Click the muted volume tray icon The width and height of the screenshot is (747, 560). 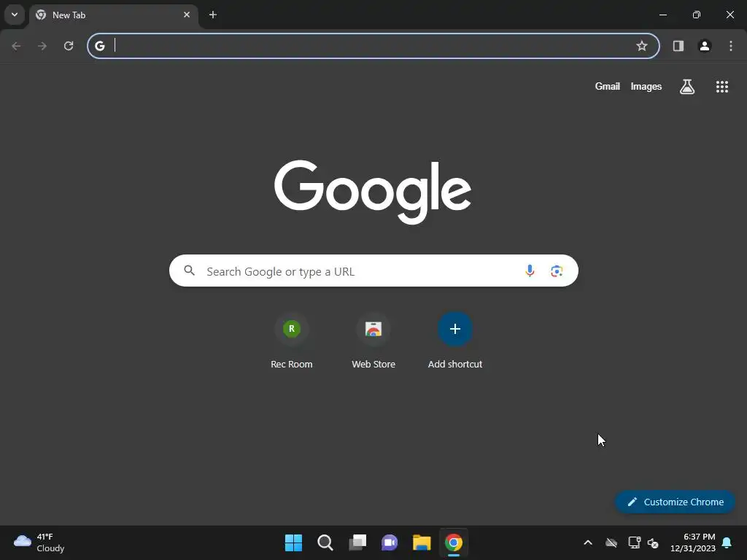(653, 542)
